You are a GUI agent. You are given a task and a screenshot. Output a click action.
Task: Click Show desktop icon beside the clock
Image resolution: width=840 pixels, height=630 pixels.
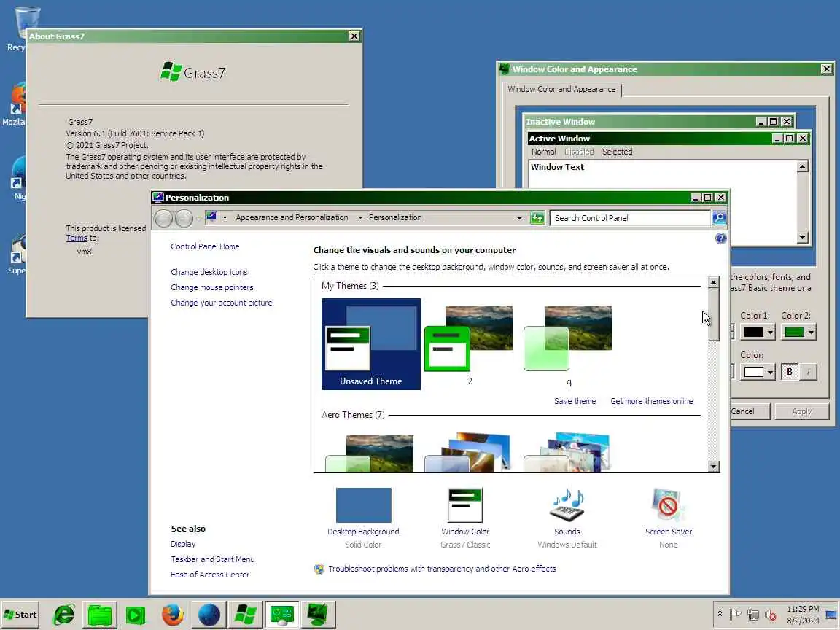coord(831,615)
